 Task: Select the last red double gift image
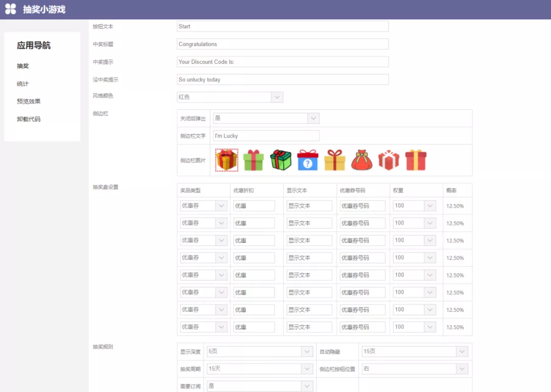[x=416, y=160]
